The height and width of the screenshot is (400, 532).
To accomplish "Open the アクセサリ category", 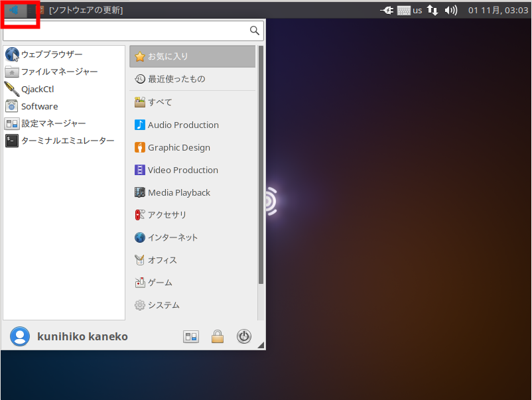I will click(x=192, y=215).
